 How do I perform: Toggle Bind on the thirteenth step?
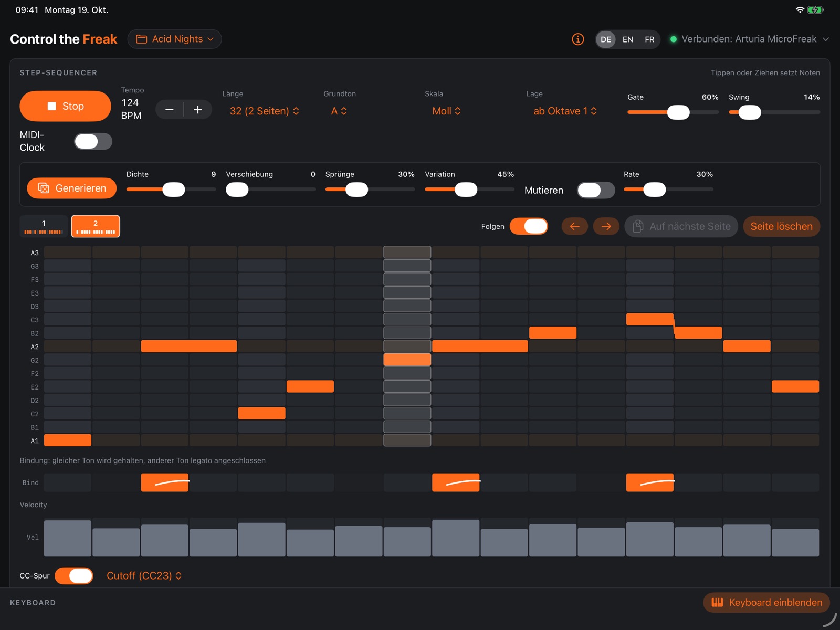coord(650,482)
